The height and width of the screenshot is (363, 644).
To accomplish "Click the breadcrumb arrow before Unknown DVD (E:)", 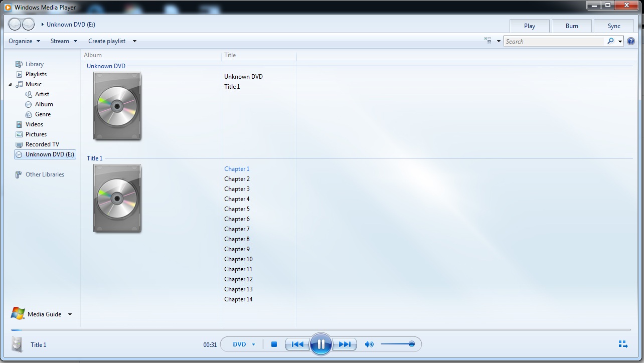I will [x=43, y=24].
